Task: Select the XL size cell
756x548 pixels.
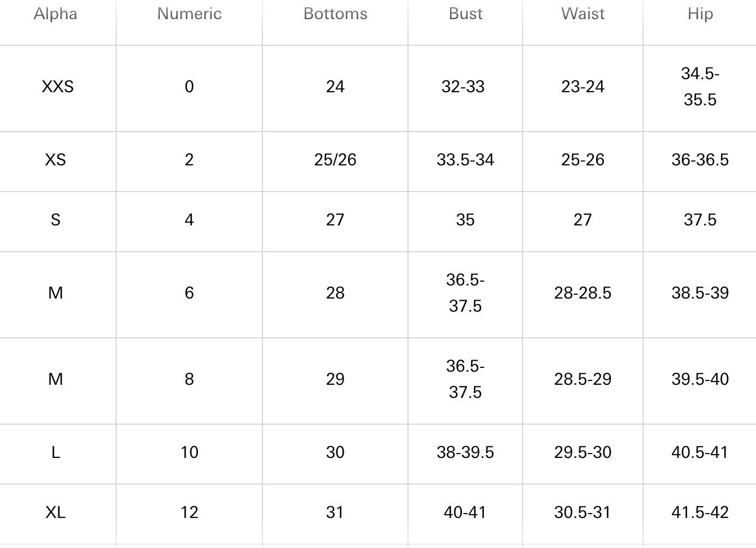Action: tap(56, 513)
